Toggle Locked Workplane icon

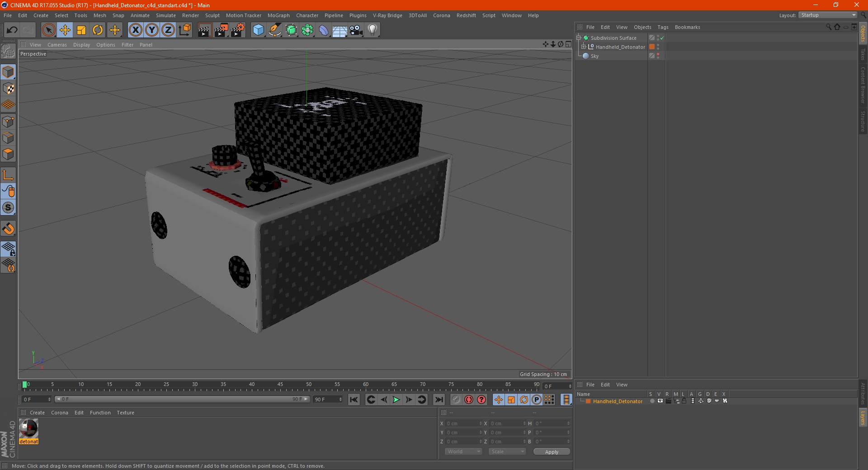[x=8, y=249]
